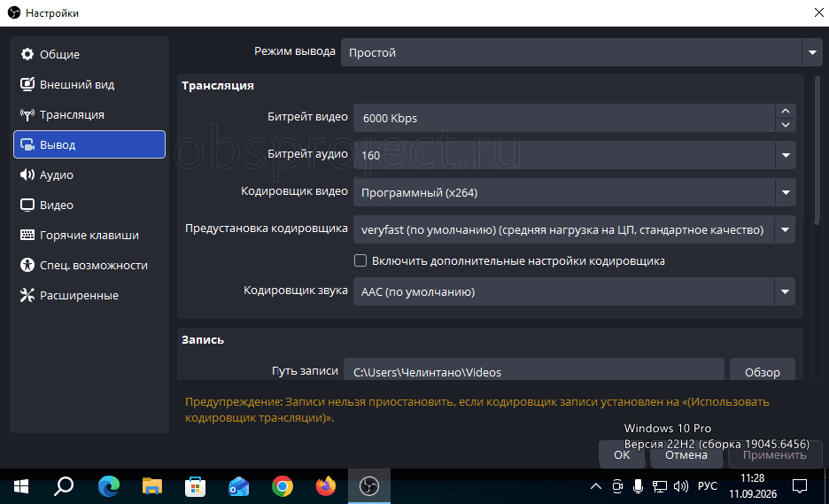Click the Отмена button

[686, 454]
